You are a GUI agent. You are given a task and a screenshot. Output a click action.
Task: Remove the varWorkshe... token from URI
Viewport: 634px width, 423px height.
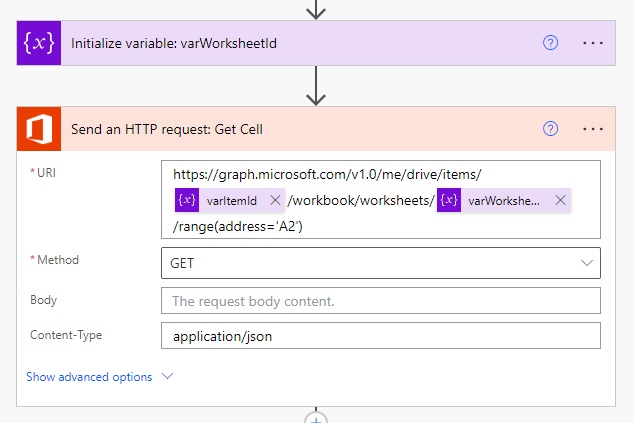(x=560, y=200)
